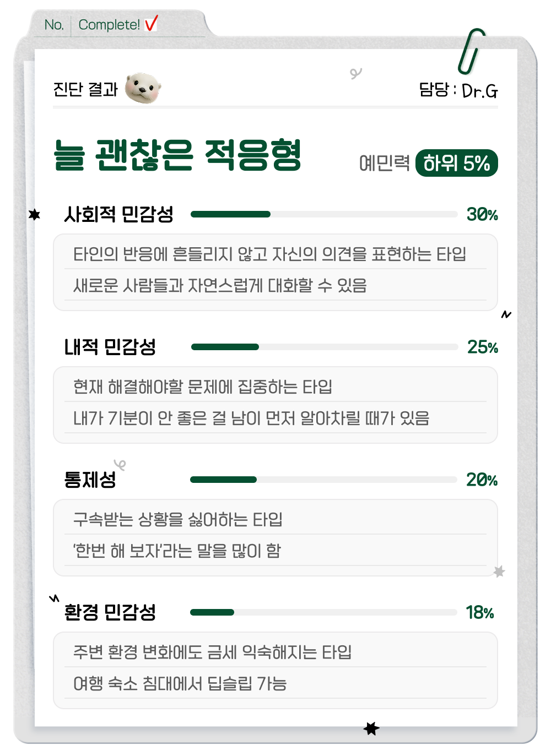The height and width of the screenshot is (756, 551).
Task: Click the 환경 민감성 progress bar
Action: 324,612
